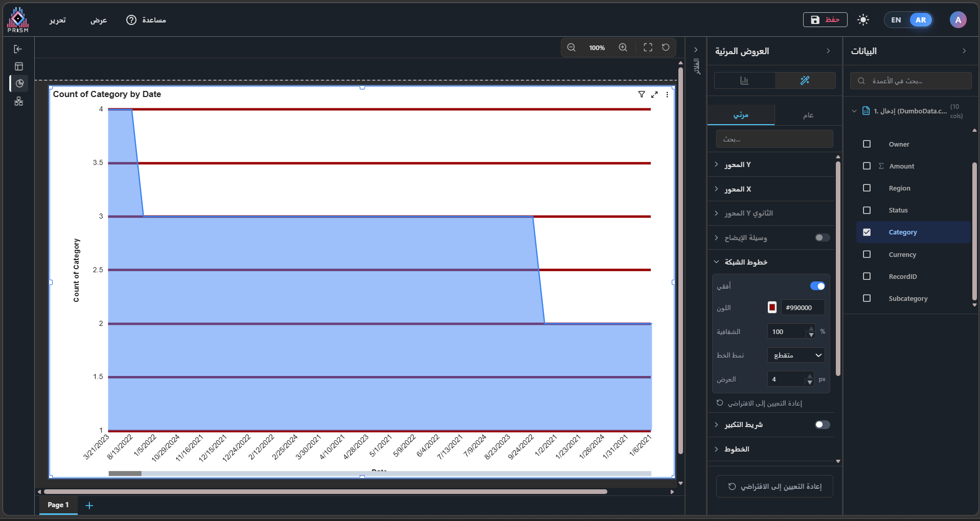The width and height of the screenshot is (980, 521).
Task: Click the حفظ save button
Action: pyautogui.click(x=825, y=20)
